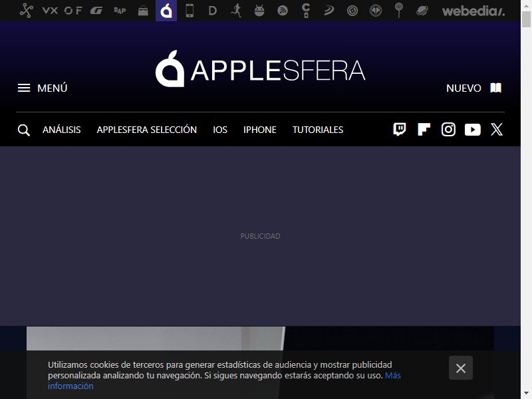Viewport: 532px width, 399px height.
Task: Open the lollipop site icon
Action: 399,11
